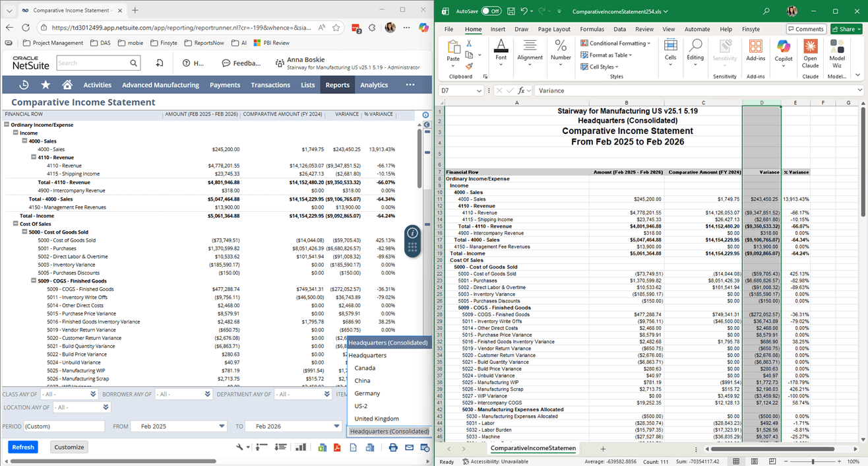The image size is (868, 466).
Task: Expand all rows icon in NetSuite footer
Action: pos(280,447)
